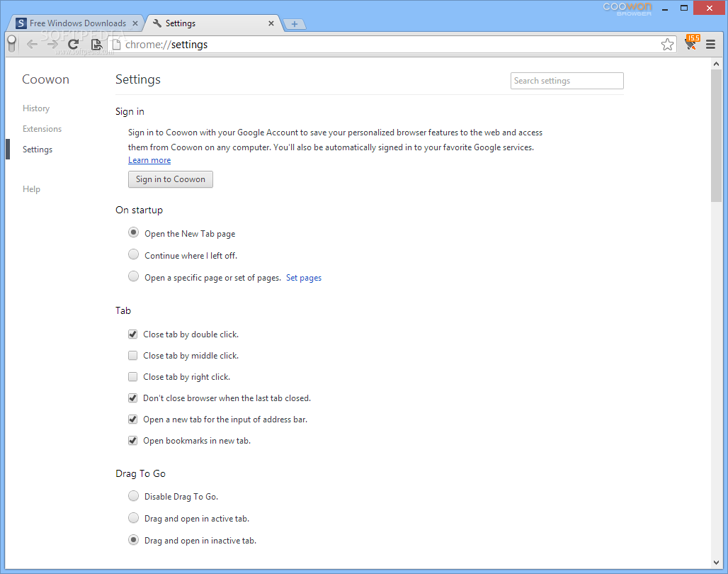Viewport: 728px width, 574px height.
Task: Maximize the Coowon browser window
Action: [x=684, y=9]
